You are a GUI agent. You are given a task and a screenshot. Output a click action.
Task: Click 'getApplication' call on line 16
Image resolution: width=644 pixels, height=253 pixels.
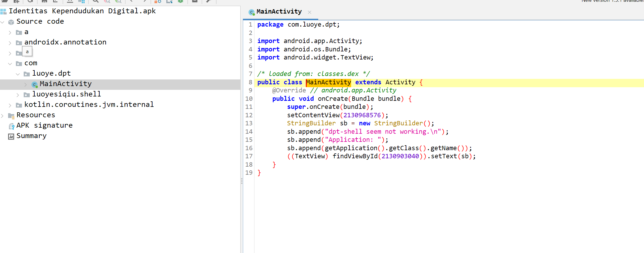tap(351, 148)
